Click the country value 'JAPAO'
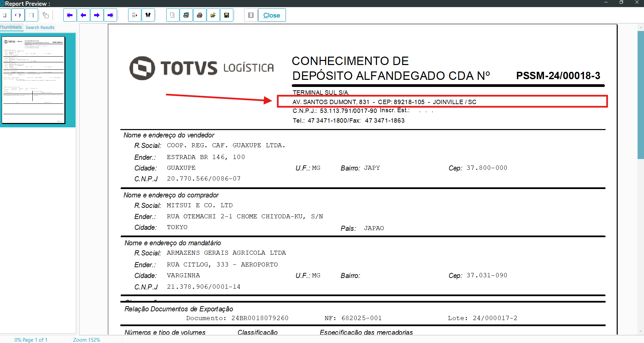The height and width of the screenshot is (343, 644). click(x=374, y=228)
